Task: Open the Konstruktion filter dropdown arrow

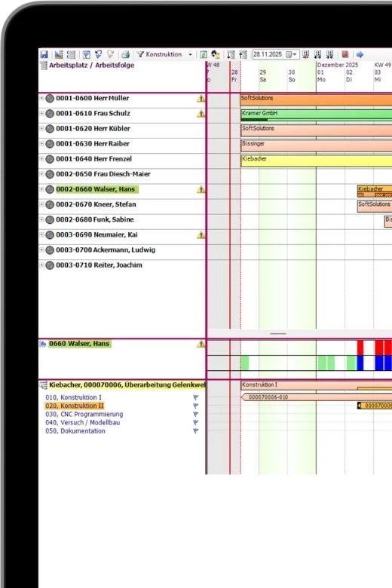Action: tap(190, 54)
